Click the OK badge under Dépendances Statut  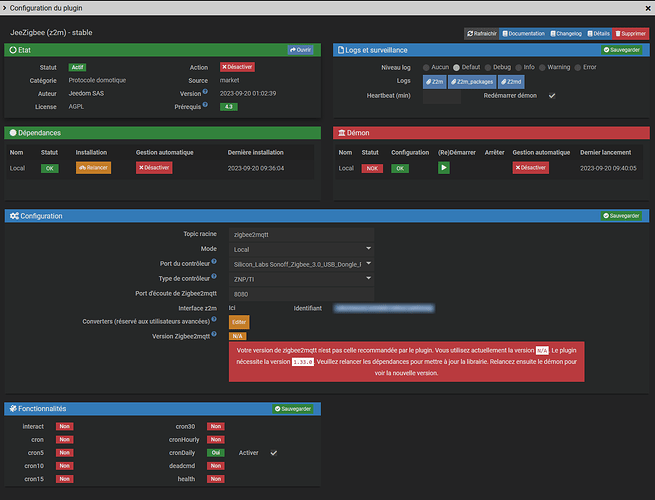pos(49,168)
